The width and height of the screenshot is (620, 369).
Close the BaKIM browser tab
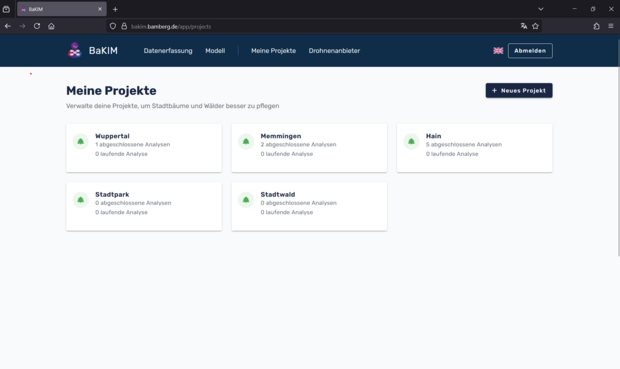100,9
